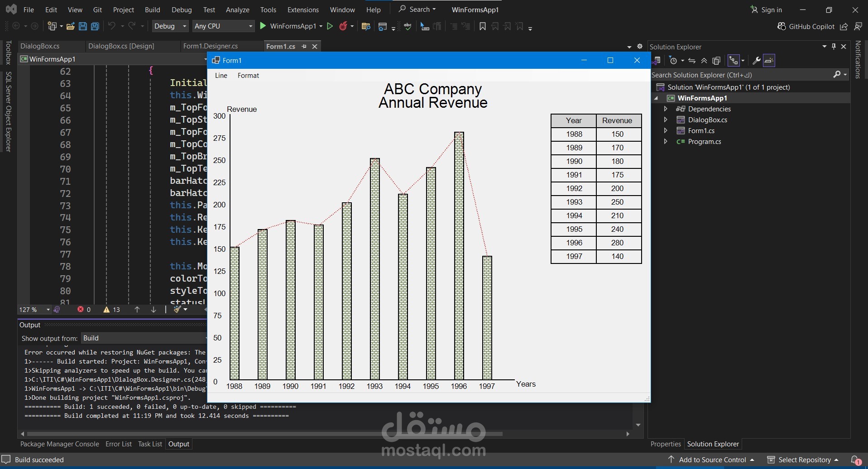Save the current file with Save icon
The width and height of the screenshot is (868, 469).
click(82, 26)
